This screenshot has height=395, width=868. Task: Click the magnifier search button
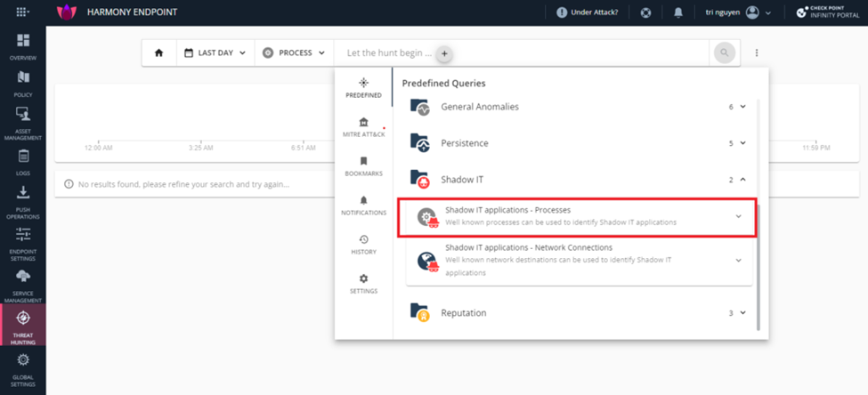tap(725, 53)
